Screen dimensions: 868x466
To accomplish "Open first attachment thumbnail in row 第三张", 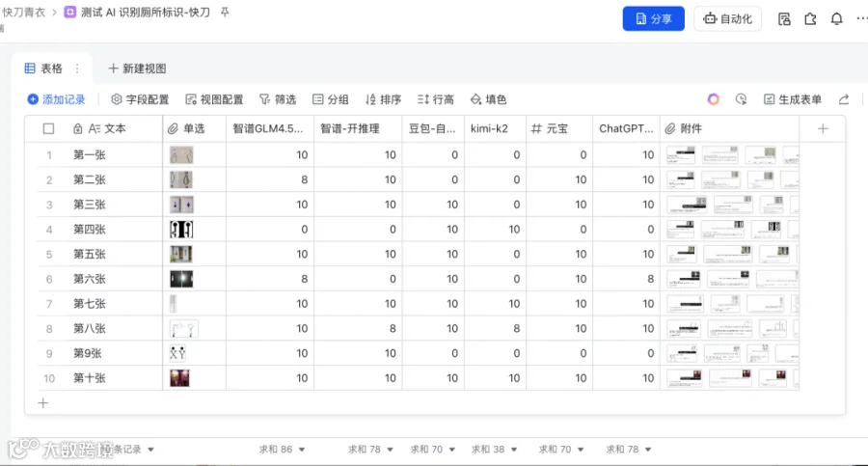I will 687,205.
